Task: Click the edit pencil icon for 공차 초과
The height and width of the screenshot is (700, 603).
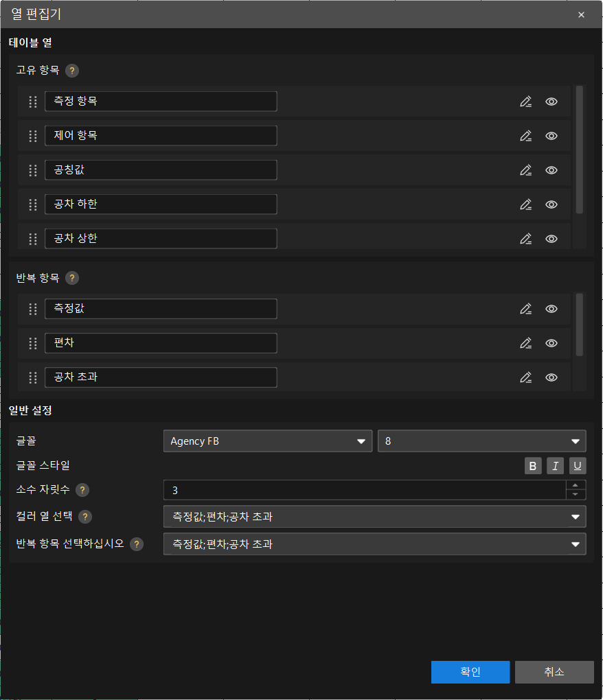Action: point(525,377)
